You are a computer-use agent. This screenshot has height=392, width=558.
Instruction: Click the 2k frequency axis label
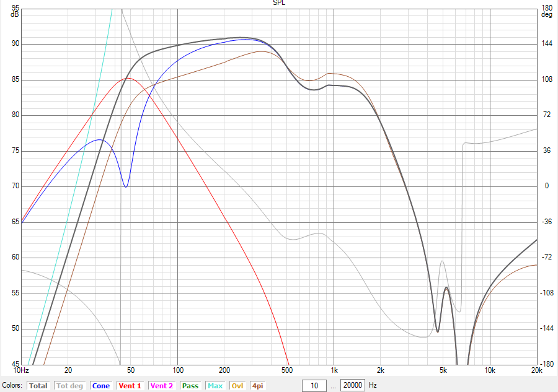click(x=381, y=370)
